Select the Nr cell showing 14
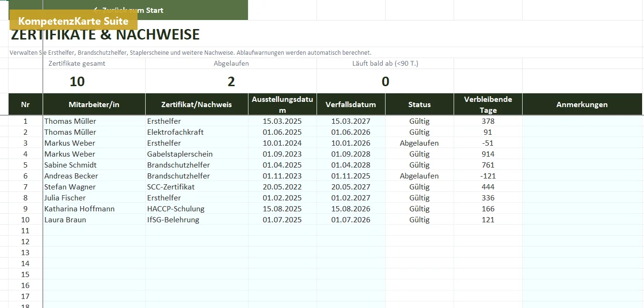 25,263
